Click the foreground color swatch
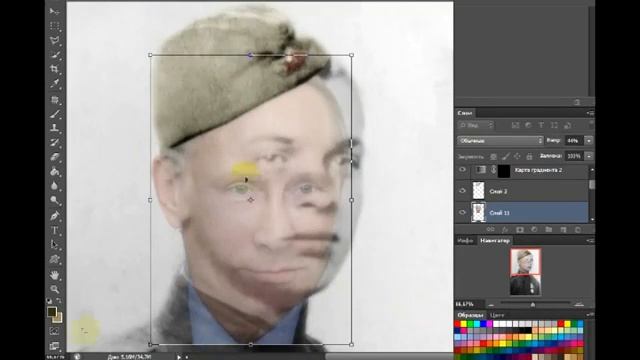This screenshot has height=360, width=640. point(51,312)
